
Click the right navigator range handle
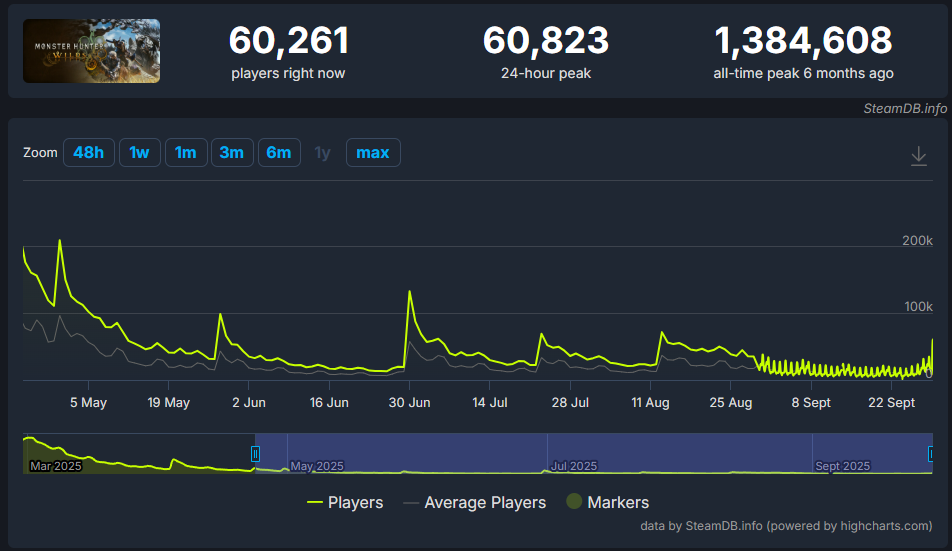[x=932, y=453]
